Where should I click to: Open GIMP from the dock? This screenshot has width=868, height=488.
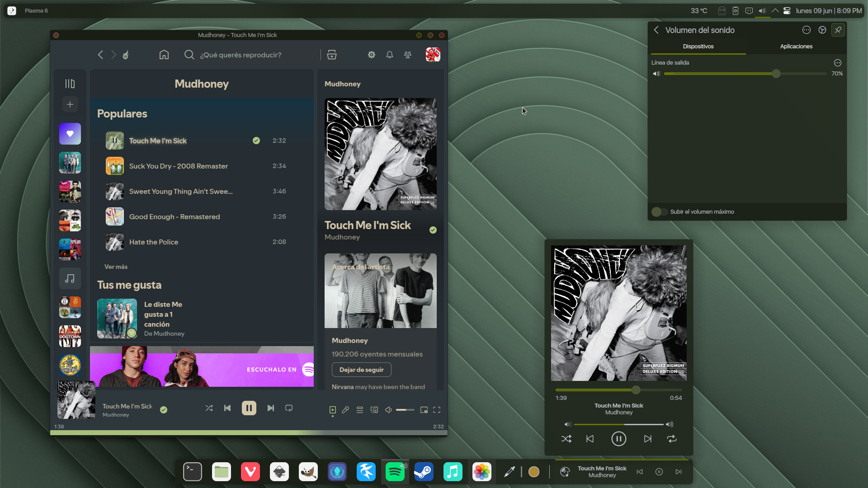[x=308, y=472]
